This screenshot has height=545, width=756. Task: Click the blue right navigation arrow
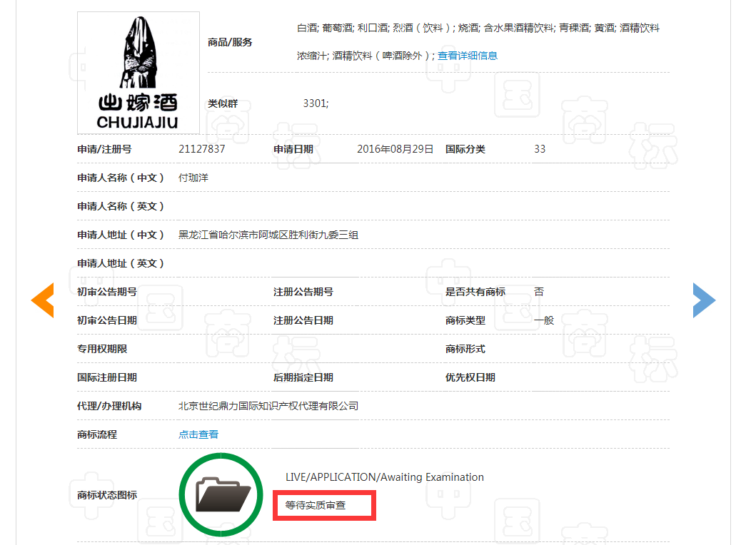(x=704, y=300)
